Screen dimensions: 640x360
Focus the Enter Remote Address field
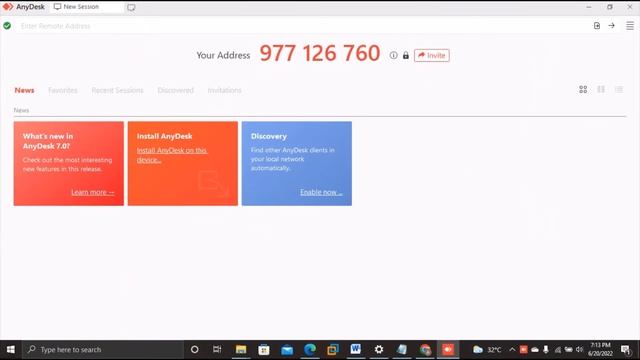click(x=302, y=26)
